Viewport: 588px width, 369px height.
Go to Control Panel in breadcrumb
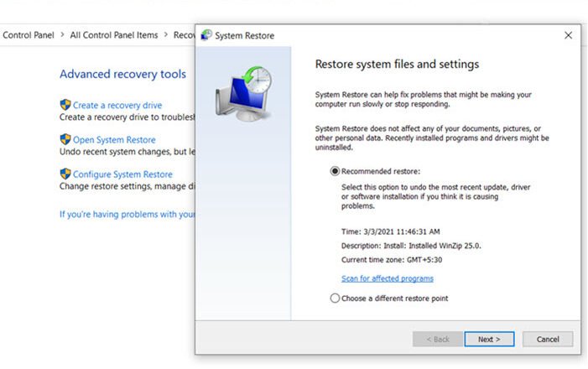click(x=29, y=35)
